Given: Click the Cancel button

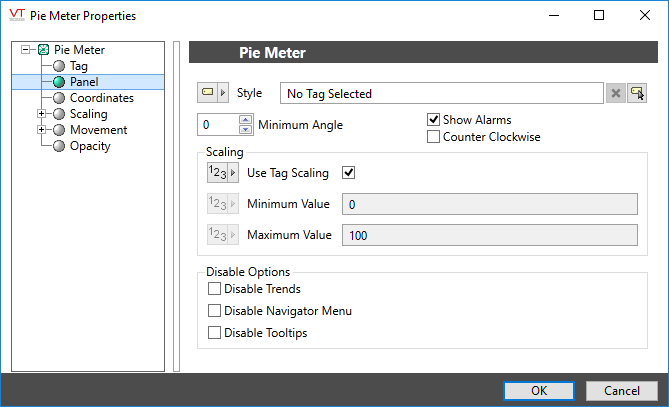Looking at the screenshot, I should point(621,390).
